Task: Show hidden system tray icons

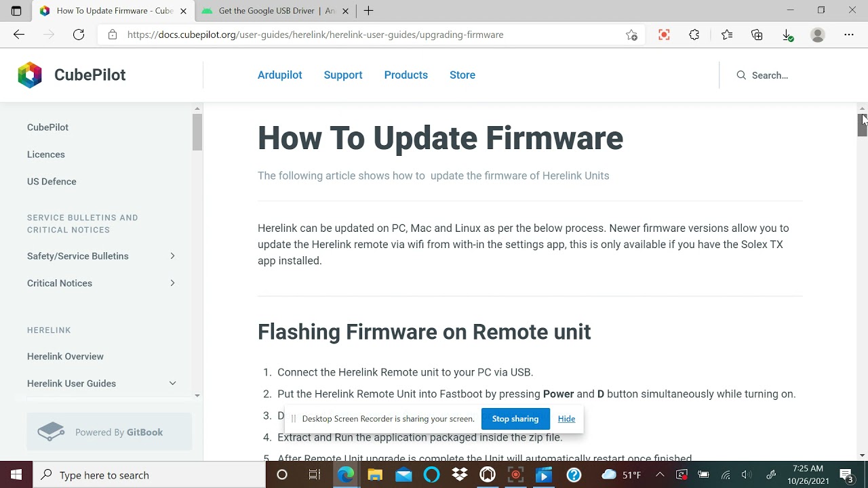Action: tap(659, 475)
